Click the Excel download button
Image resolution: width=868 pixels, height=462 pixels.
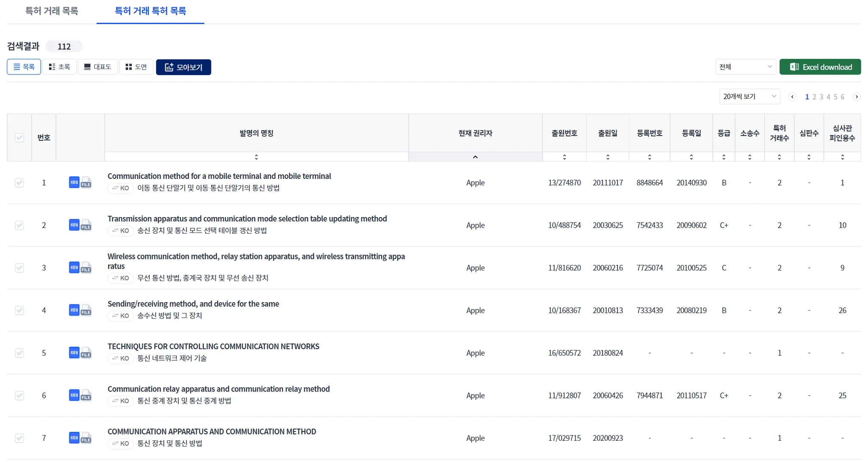820,67
